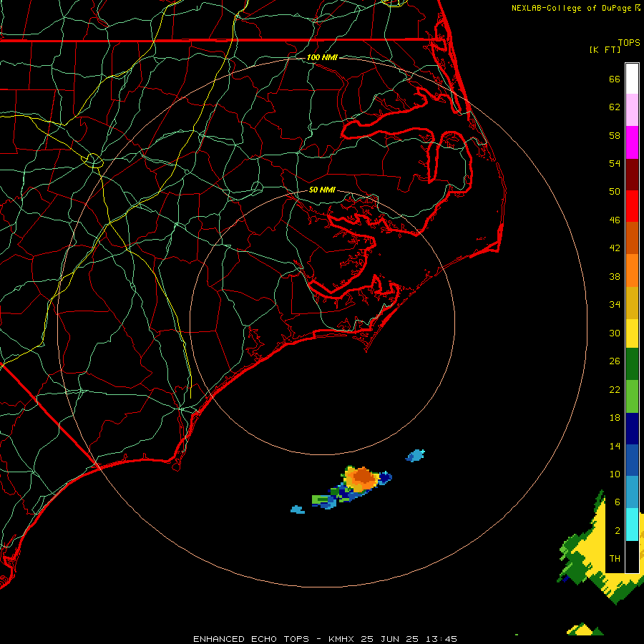644x644 pixels.
Task: Click the 62 value on the scale
Action: pyautogui.click(x=615, y=107)
